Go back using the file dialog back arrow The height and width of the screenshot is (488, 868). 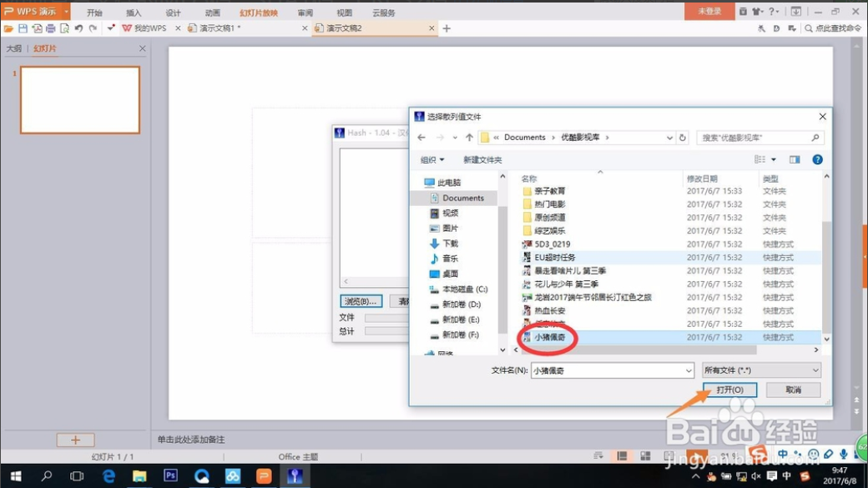(x=421, y=137)
